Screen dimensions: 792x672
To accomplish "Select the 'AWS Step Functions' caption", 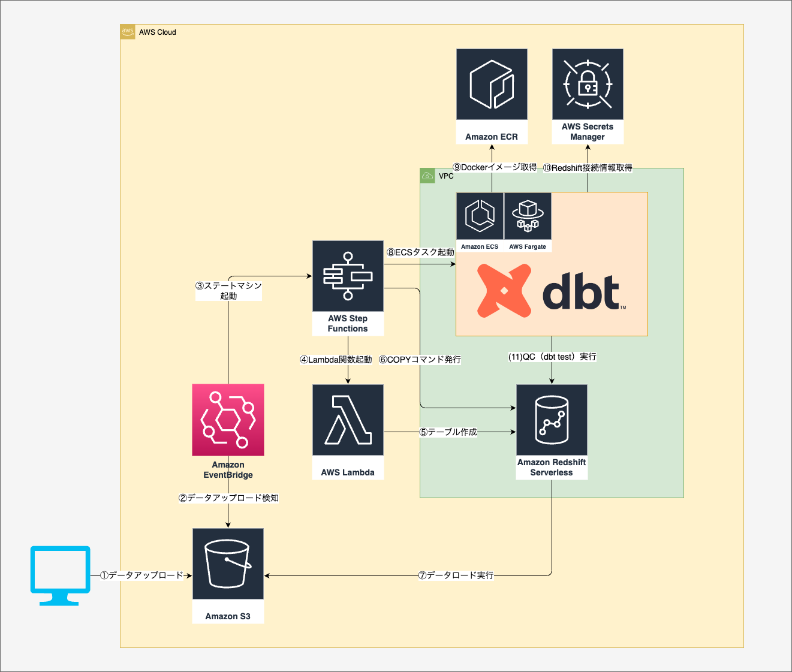I will pos(348,324).
